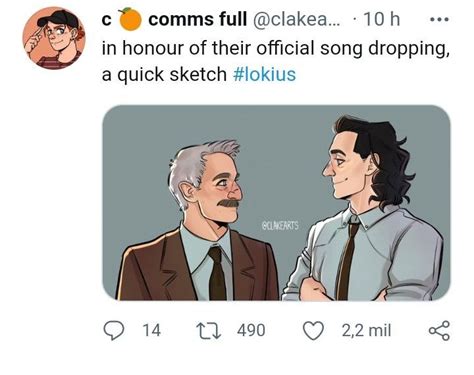The image size is (474, 375).
Task: View the 14 replies count
Action: [x=152, y=330]
